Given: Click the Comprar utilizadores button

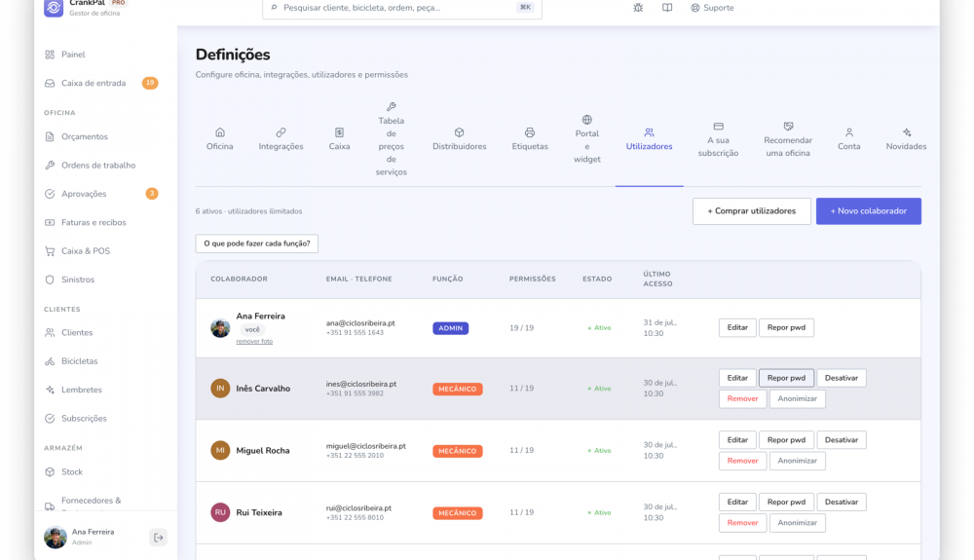Looking at the screenshot, I should 752,211.
